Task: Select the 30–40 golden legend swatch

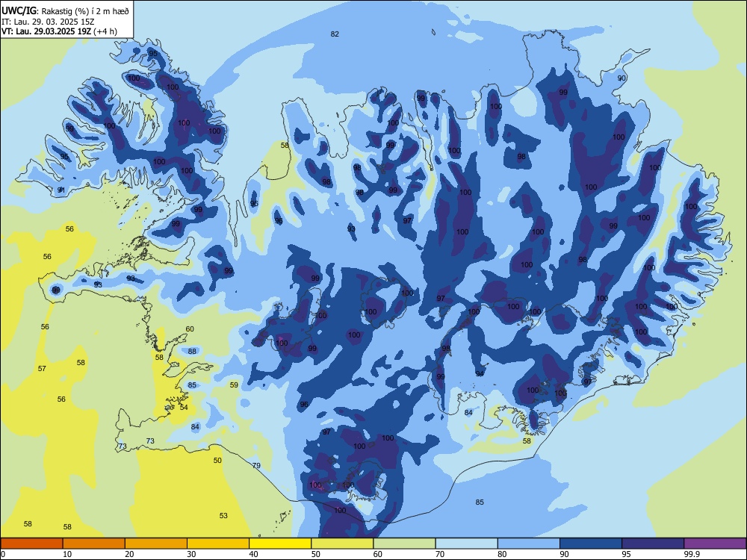Action: coord(218,544)
